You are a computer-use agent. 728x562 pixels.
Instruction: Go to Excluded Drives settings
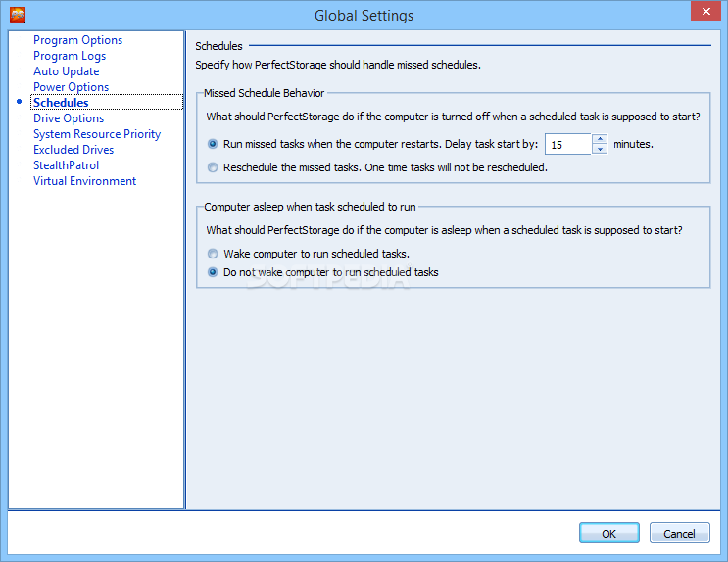(73, 150)
